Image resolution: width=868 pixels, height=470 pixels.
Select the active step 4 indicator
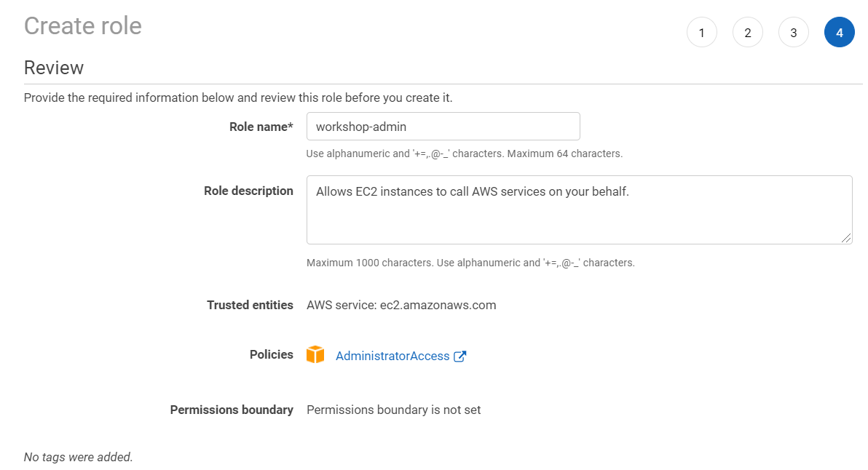point(839,33)
